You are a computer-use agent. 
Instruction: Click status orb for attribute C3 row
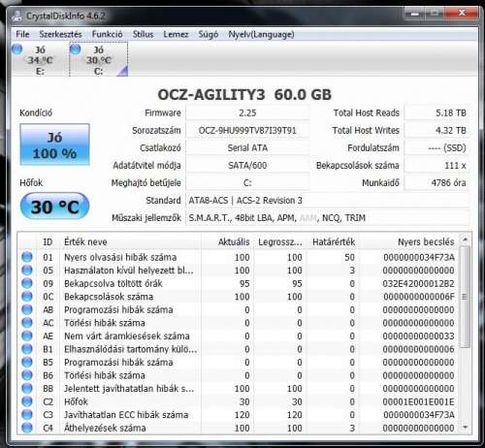pos(27,415)
